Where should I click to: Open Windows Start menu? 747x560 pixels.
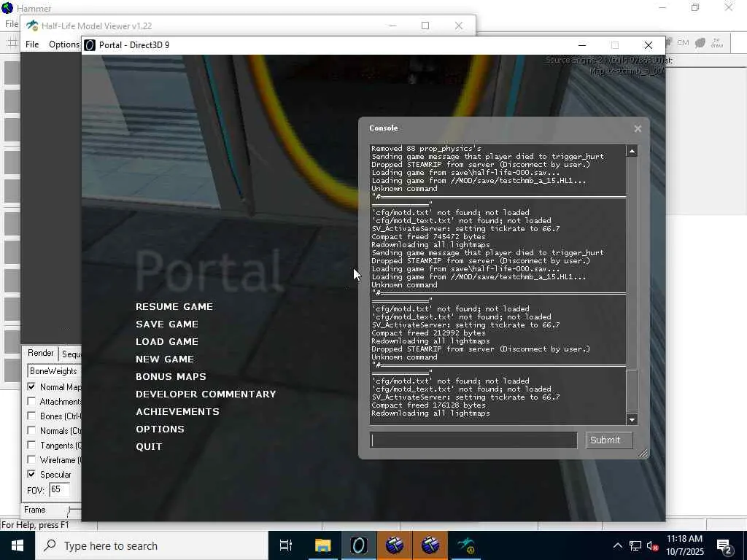18,545
